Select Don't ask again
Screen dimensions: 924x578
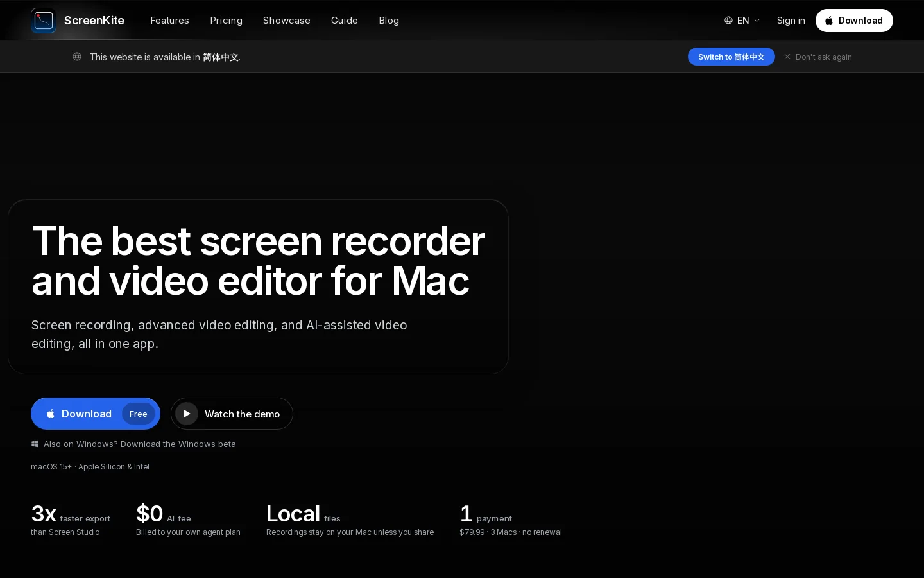[823, 57]
